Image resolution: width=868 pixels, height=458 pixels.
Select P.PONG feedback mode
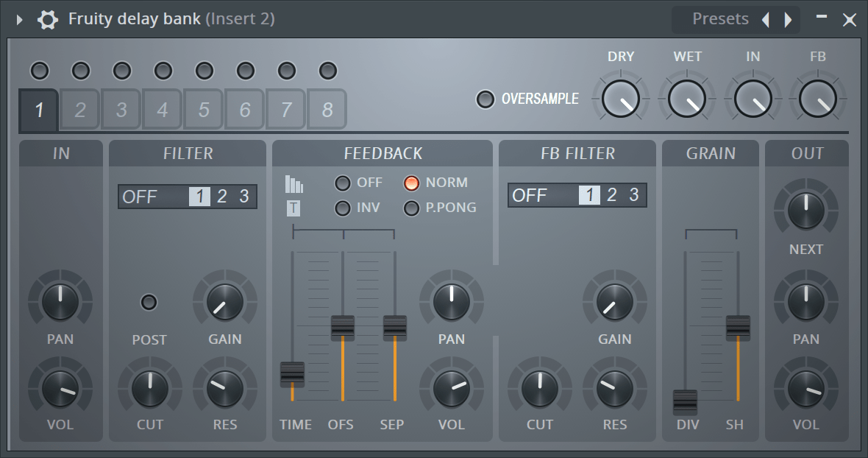[412, 208]
